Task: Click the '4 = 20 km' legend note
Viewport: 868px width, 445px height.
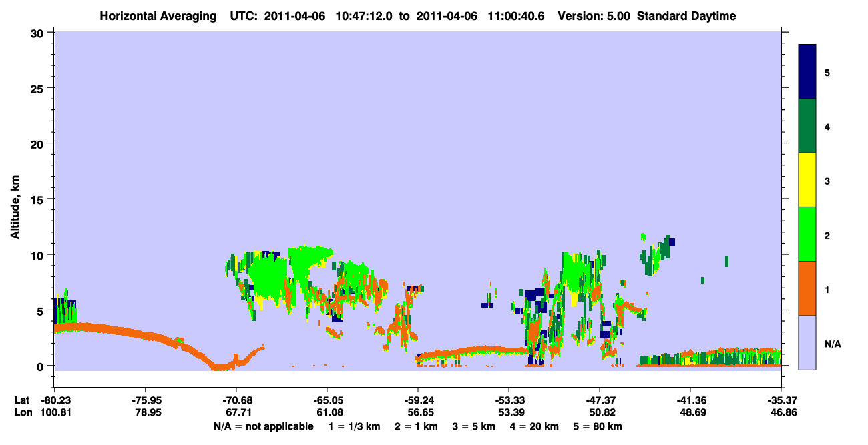Action: [x=534, y=426]
